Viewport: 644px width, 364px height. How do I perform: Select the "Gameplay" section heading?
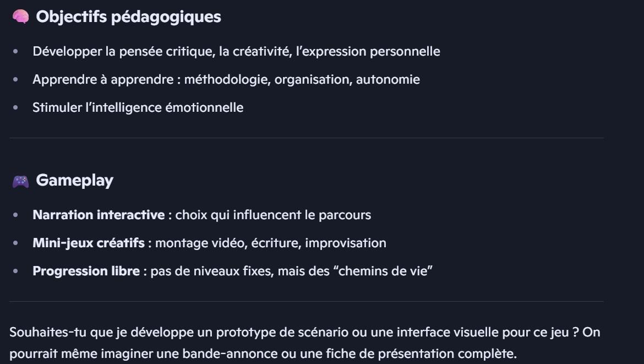[x=74, y=181]
